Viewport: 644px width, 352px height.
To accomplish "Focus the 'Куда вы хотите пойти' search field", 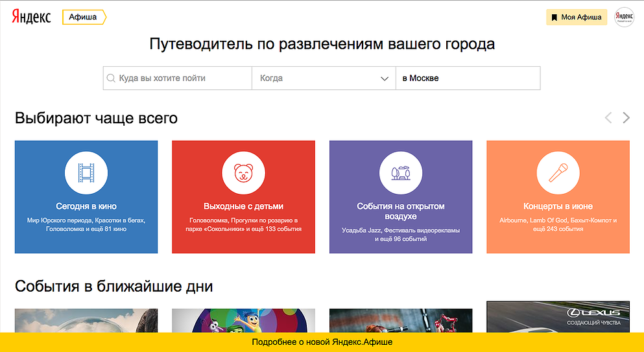I will click(178, 78).
